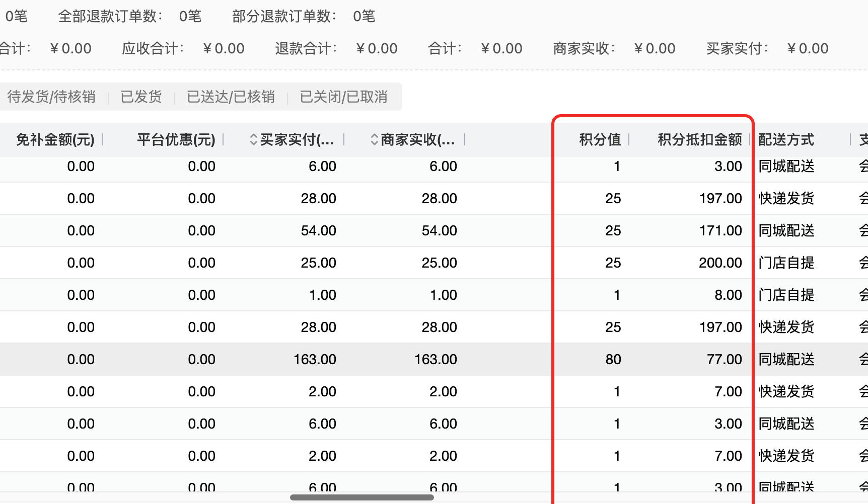
Task: Click the 免补金额(元) column header
Action: (55, 140)
